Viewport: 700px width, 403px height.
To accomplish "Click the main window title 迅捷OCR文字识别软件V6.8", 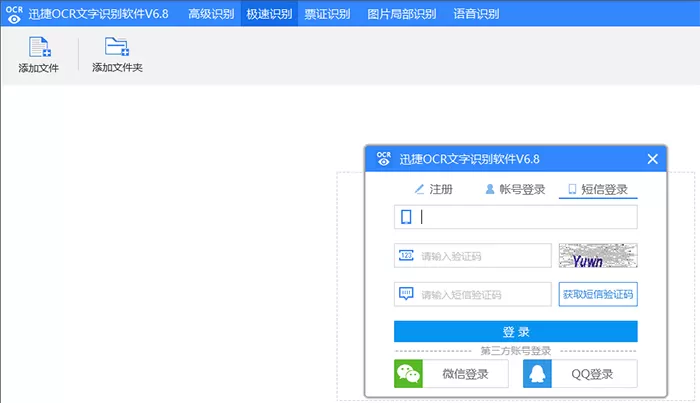I will coord(98,14).
